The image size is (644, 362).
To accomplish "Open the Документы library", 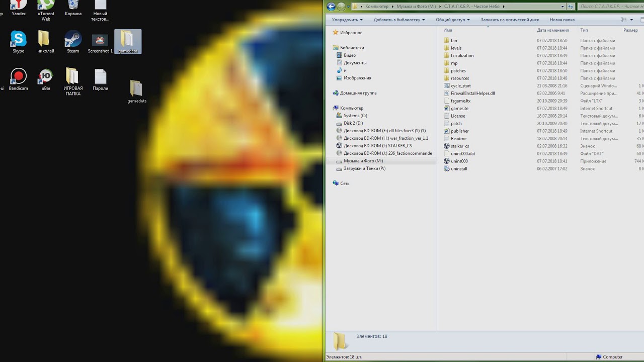I will (x=352, y=63).
